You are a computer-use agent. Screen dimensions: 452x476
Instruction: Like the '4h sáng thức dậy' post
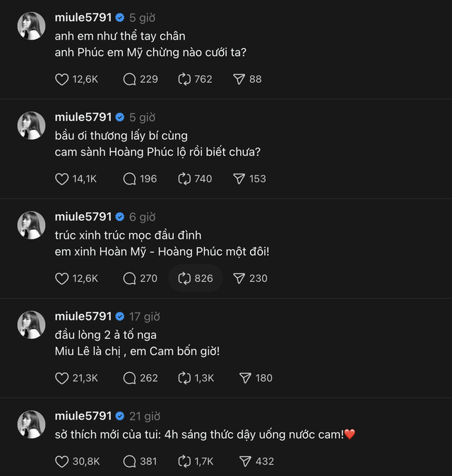point(61,461)
